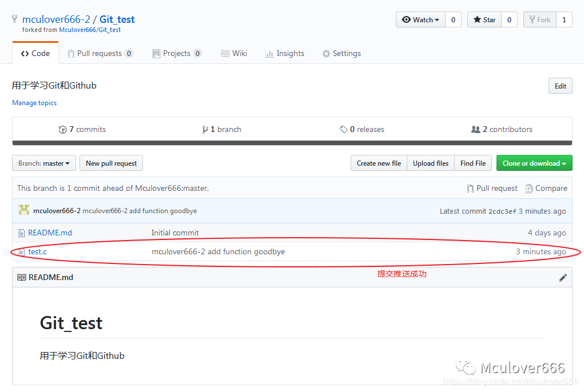Go to the Settings tab
Screen dimensions: 584x392
pos(341,54)
